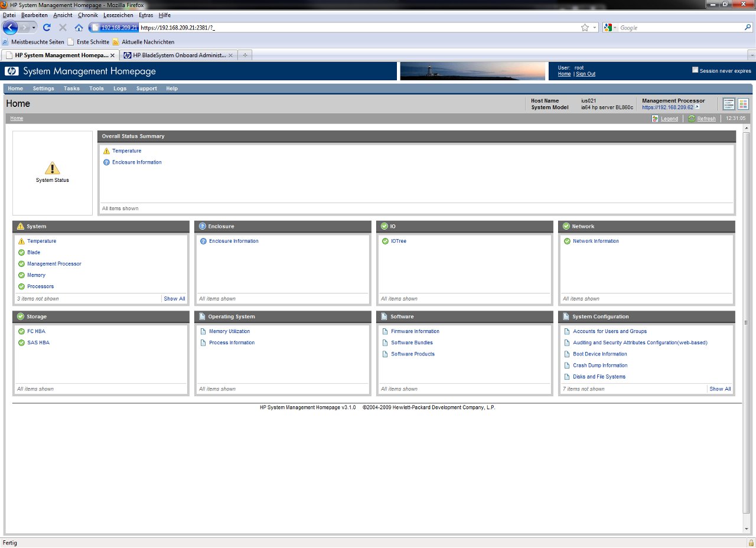Screen dimensions: 756x548
Task: Show All items in System Configuration box
Action: [720, 389]
